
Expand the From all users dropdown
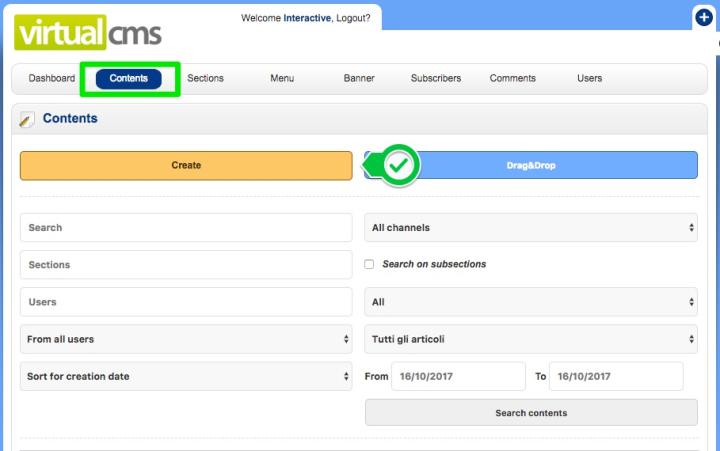coord(186,339)
